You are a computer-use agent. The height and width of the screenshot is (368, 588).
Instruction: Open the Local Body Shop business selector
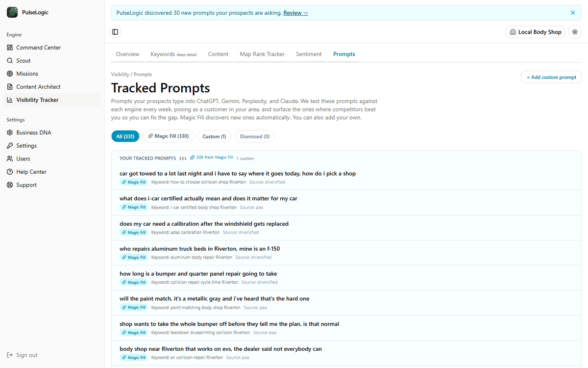click(536, 32)
